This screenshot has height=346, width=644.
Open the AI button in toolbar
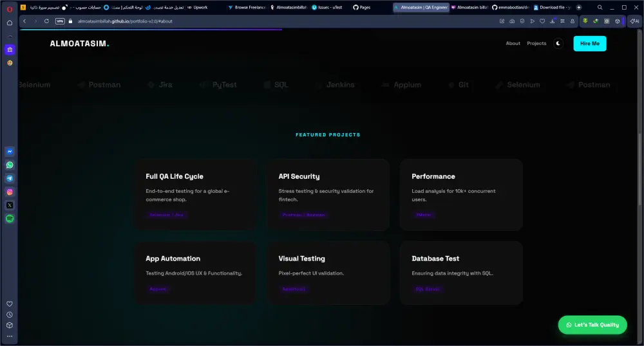point(635,21)
